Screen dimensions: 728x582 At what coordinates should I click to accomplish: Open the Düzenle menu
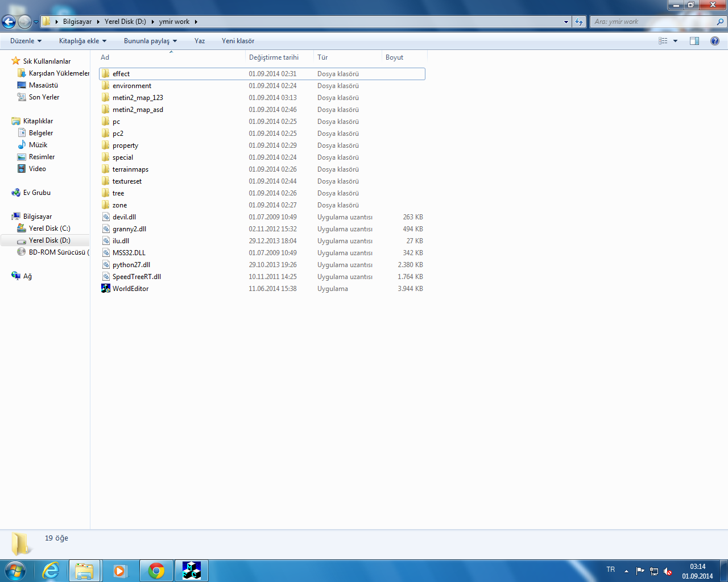(26, 41)
